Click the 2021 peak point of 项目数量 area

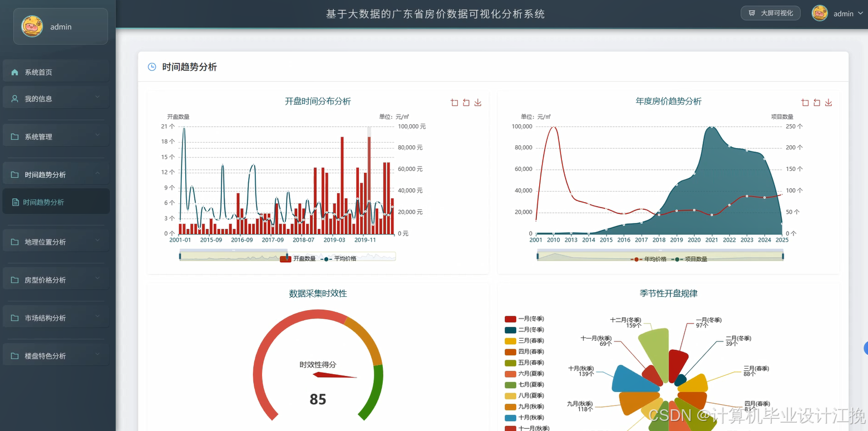711,127
